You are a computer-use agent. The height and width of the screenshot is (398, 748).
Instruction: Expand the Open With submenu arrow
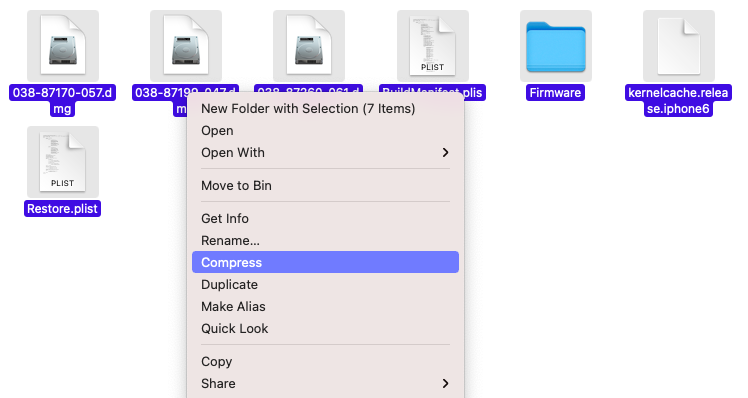pos(445,153)
